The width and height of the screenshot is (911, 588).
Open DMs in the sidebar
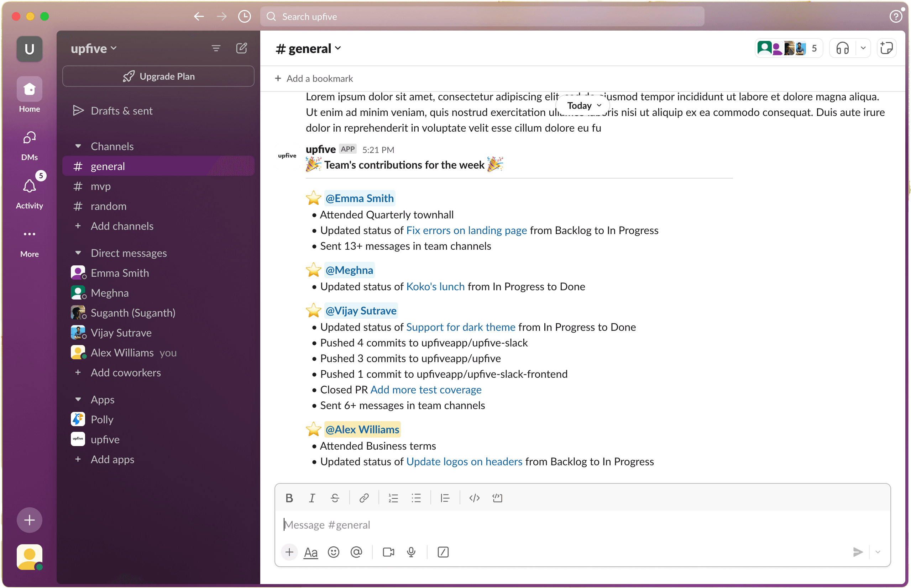click(30, 145)
